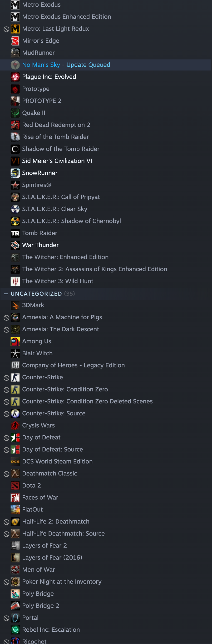Click the Faces of War FoW icon

click(x=15, y=497)
